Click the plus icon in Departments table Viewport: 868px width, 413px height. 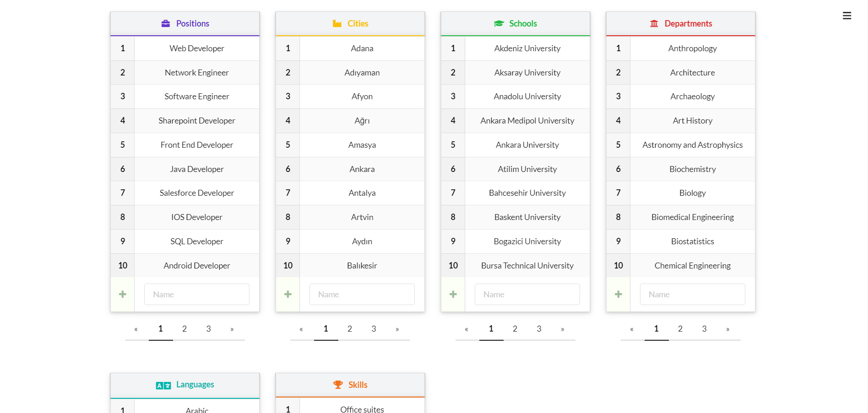click(618, 294)
